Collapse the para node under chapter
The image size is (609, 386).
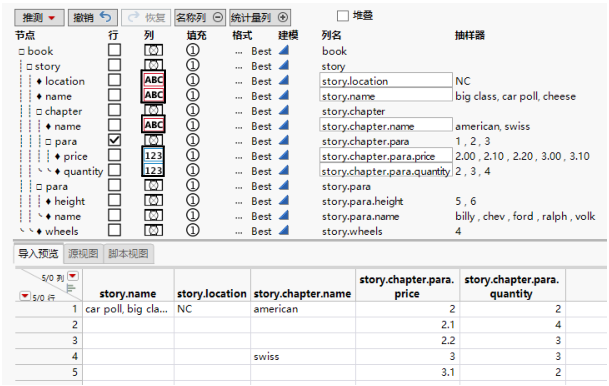pos(48,142)
